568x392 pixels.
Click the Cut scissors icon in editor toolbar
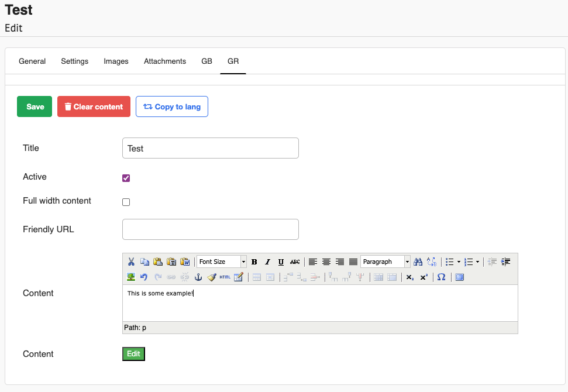click(131, 262)
